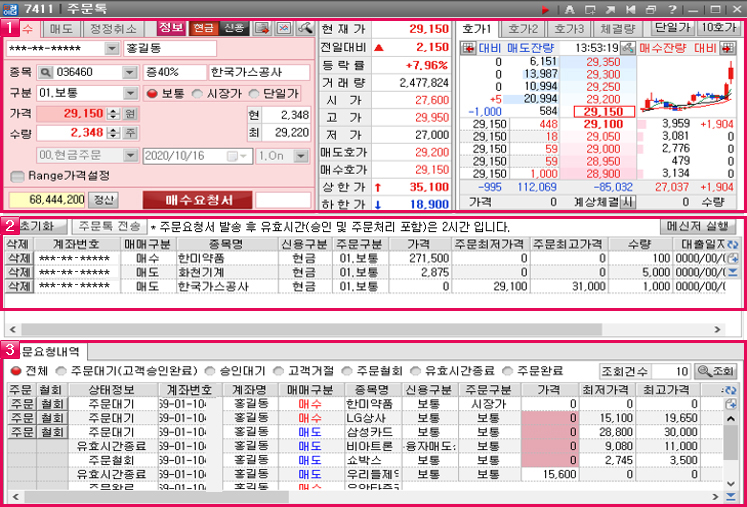This screenshot has height=507, width=747.
Task: Click the tool icon next to time 13:53:19
Action: pos(629,48)
